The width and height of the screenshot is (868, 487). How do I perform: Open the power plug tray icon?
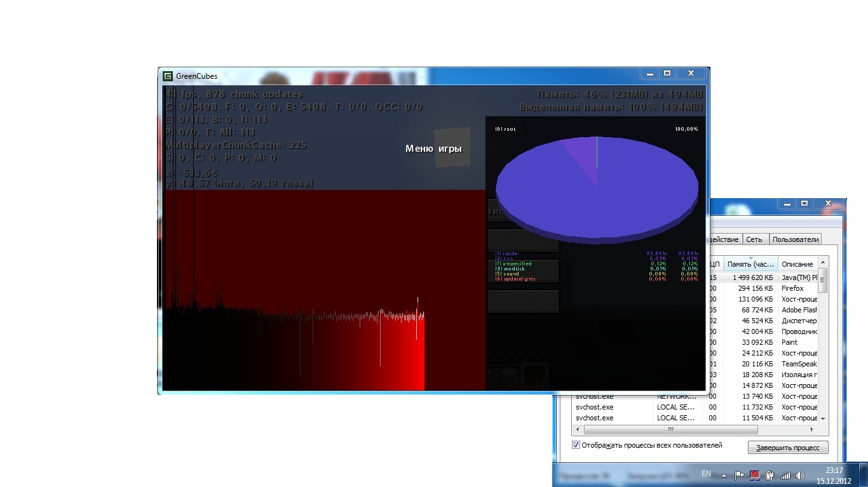pyautogui.click(x=770, y=475)
